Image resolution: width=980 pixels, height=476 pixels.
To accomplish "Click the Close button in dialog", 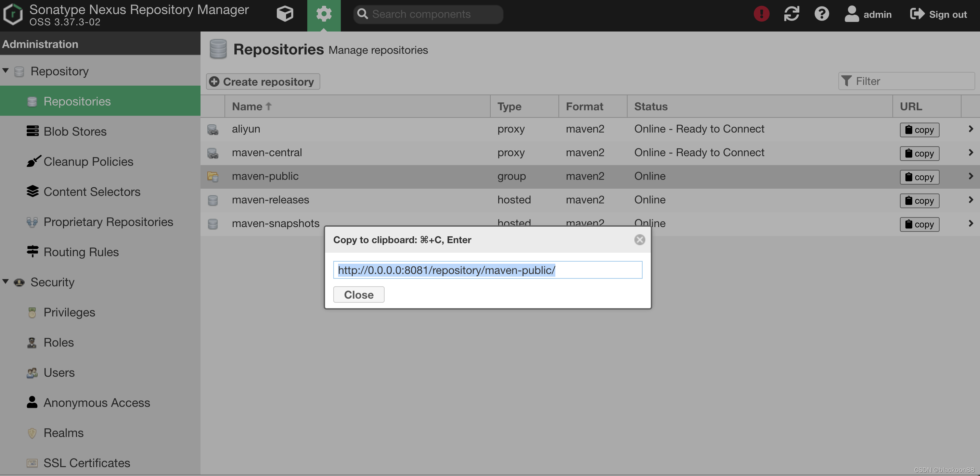I will click(358, 295).
